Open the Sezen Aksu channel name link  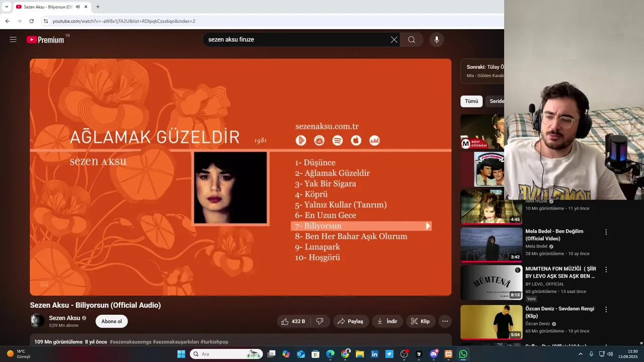(x=64, y=318)
